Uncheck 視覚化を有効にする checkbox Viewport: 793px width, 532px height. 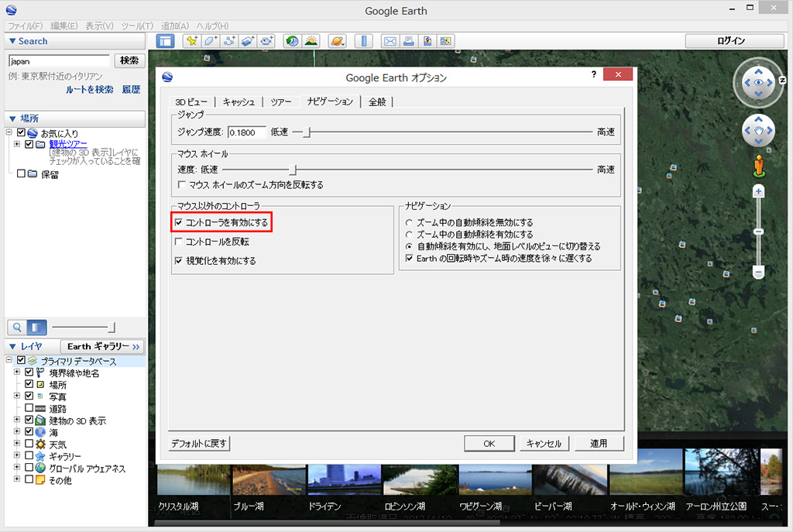point(179,260)
